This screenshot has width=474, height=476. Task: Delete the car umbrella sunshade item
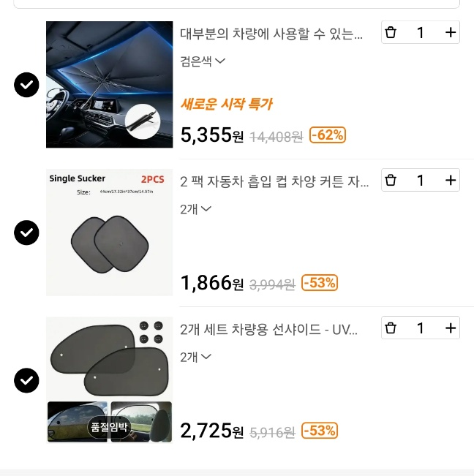pyautogui.click(x=391, y=32)
